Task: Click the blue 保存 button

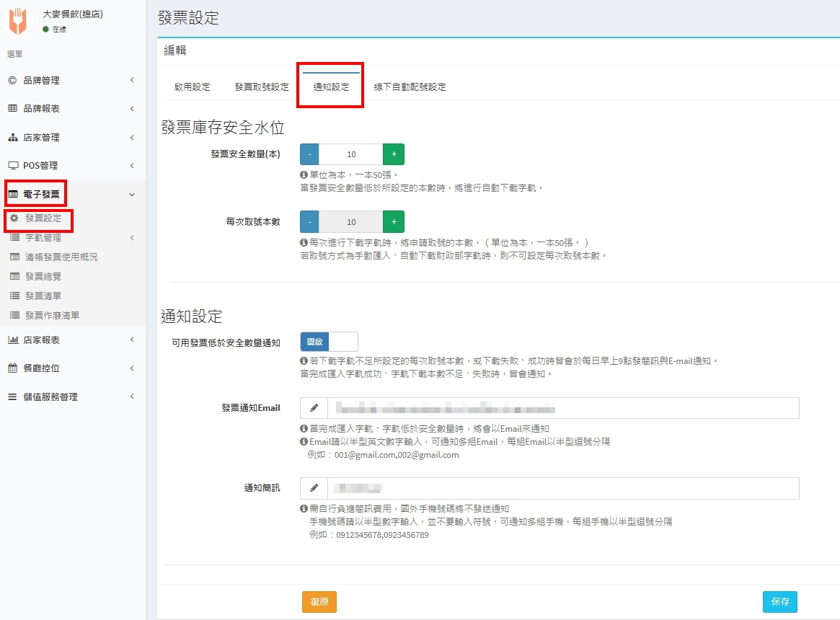Action: pos(780,601)
